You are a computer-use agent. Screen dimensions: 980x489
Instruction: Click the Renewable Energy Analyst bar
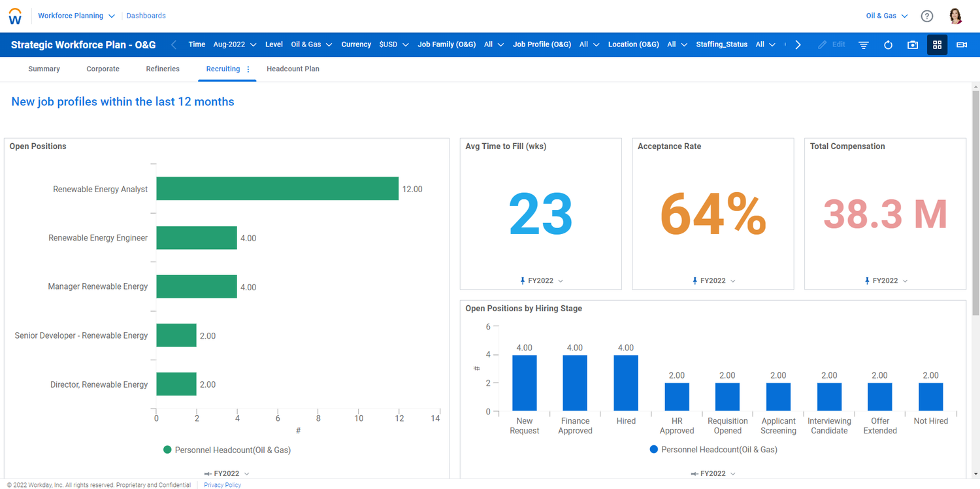(x=277, y=189)
